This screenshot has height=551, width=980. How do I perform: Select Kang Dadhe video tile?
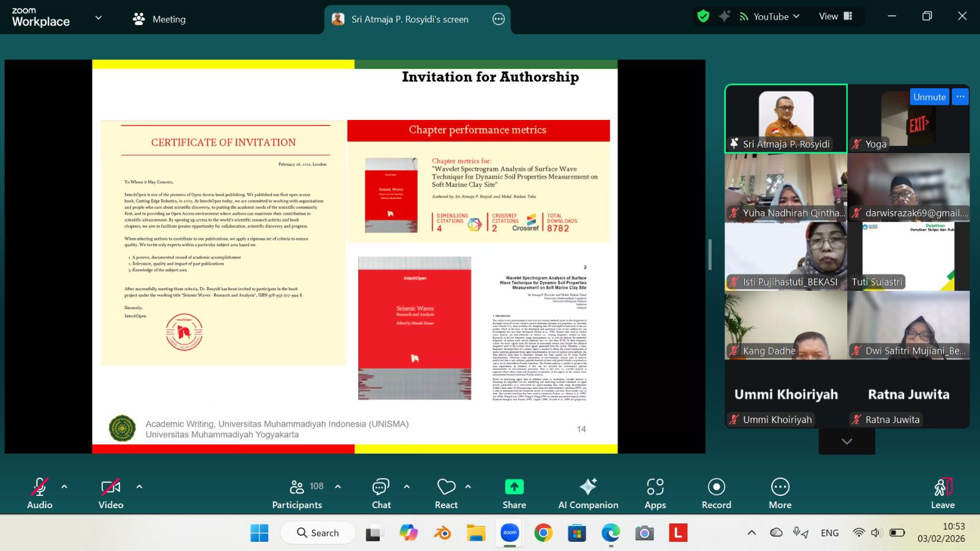click(x=786, y=325)
